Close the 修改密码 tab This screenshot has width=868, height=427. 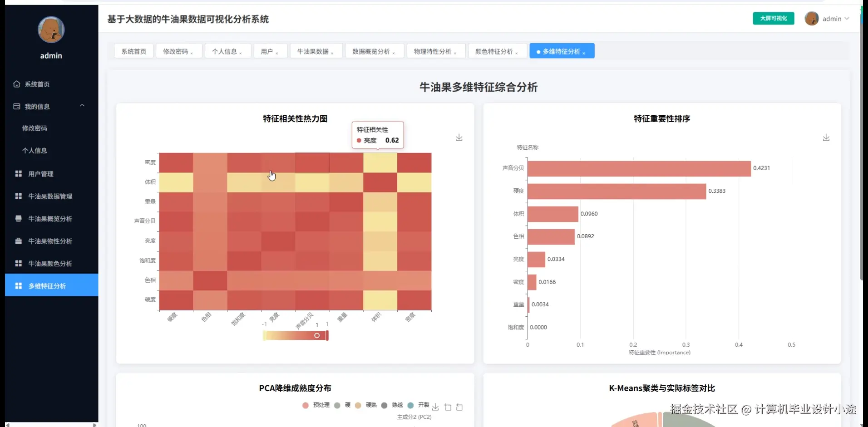point(192,53)
